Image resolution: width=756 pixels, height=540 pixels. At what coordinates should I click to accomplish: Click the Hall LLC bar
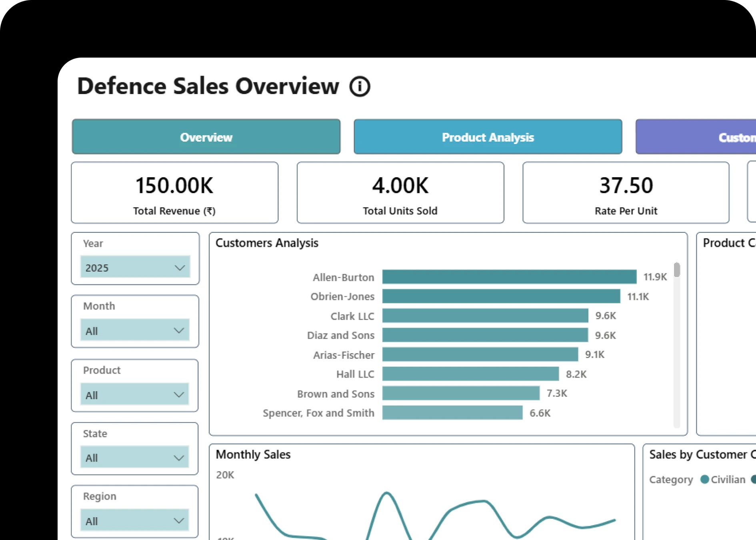click(x=470, y=374)
